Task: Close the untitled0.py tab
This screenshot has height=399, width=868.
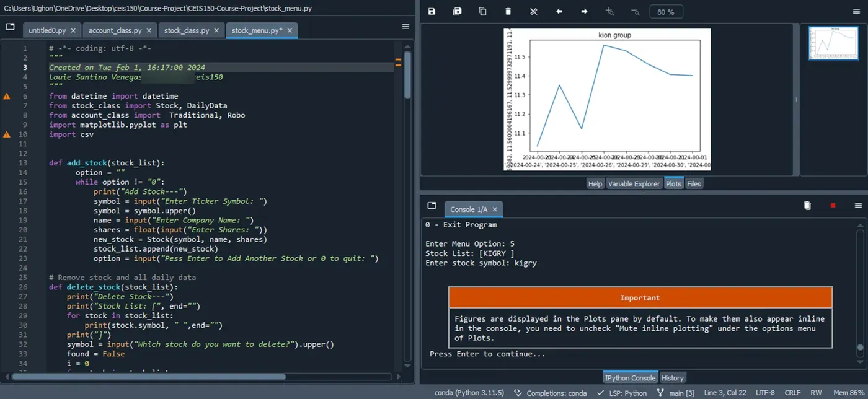Action: (73, 30)
